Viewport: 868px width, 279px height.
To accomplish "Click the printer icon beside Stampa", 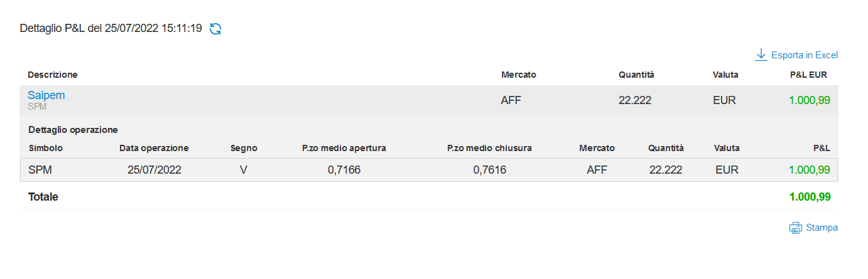I will [x=796, y=228].
